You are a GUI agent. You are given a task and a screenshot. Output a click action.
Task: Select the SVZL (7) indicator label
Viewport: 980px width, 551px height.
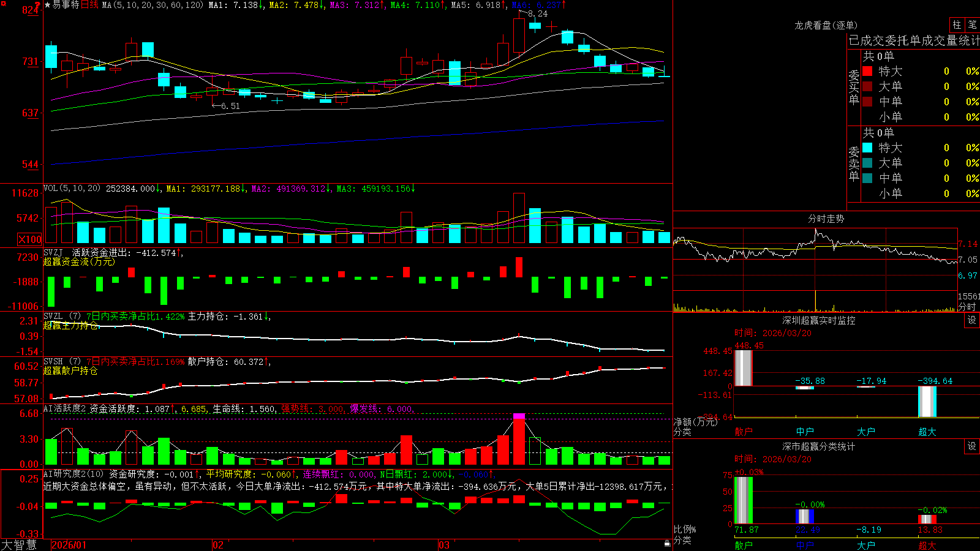tap(62, 317)
